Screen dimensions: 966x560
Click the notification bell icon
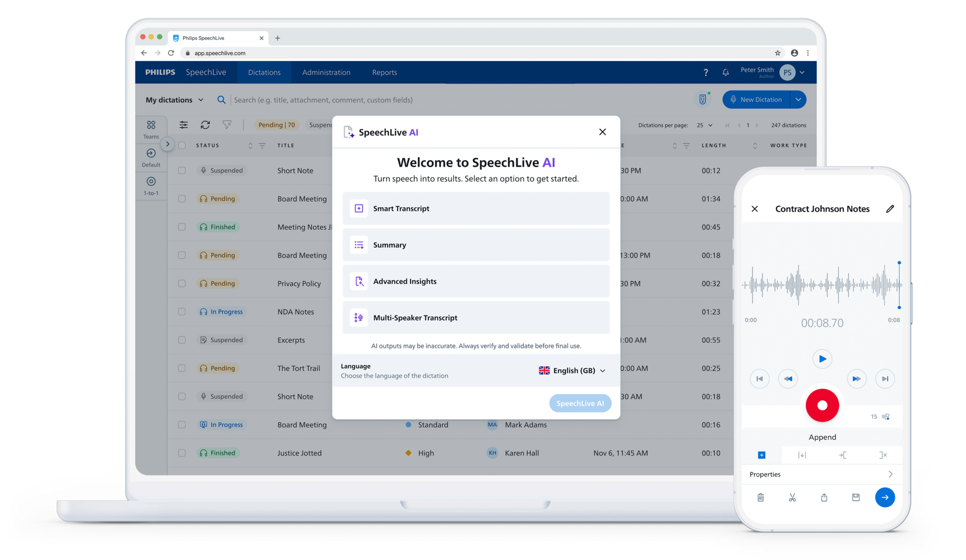[726, 72]
